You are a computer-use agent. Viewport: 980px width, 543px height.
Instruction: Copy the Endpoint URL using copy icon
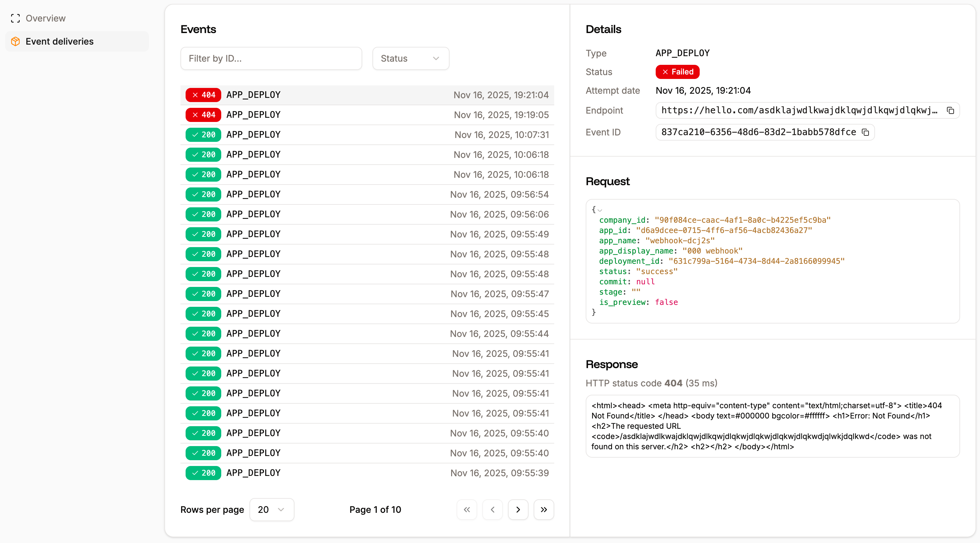(950, 110)
